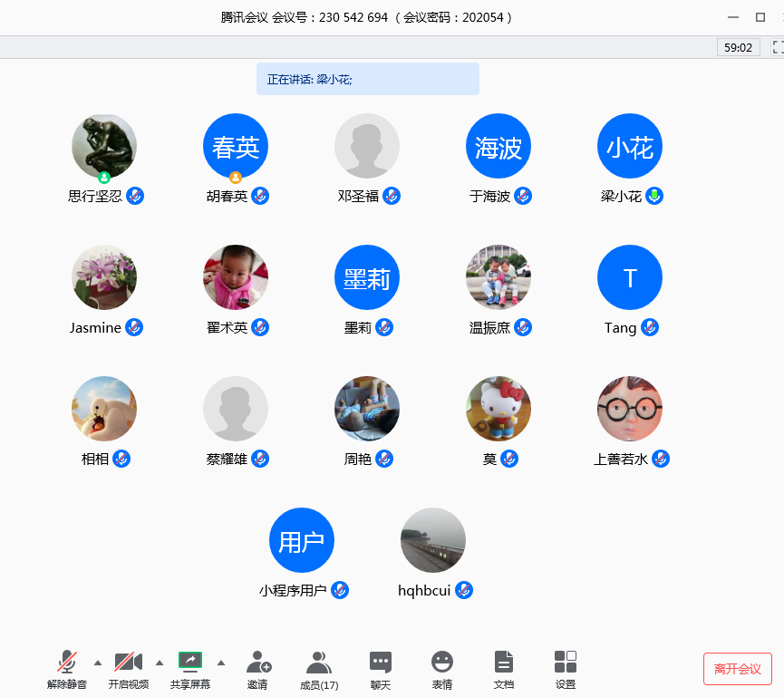The image size is (784, 697).
Task: Expand share options arrow beside 共享屏幕
Action: [x=221, y=663]
